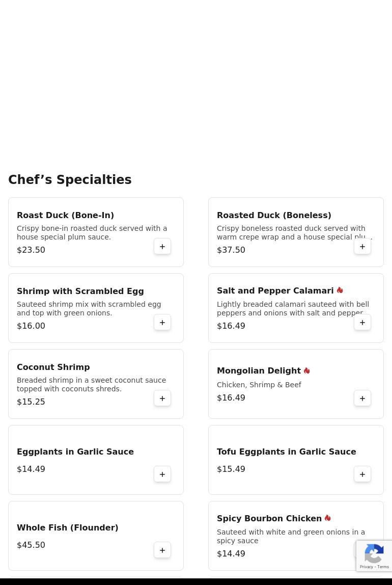The height and width of the screenshot is (585, 392).
Task: Click Roasted Duck (Boneless) description text
Action: tap(291, 233)
